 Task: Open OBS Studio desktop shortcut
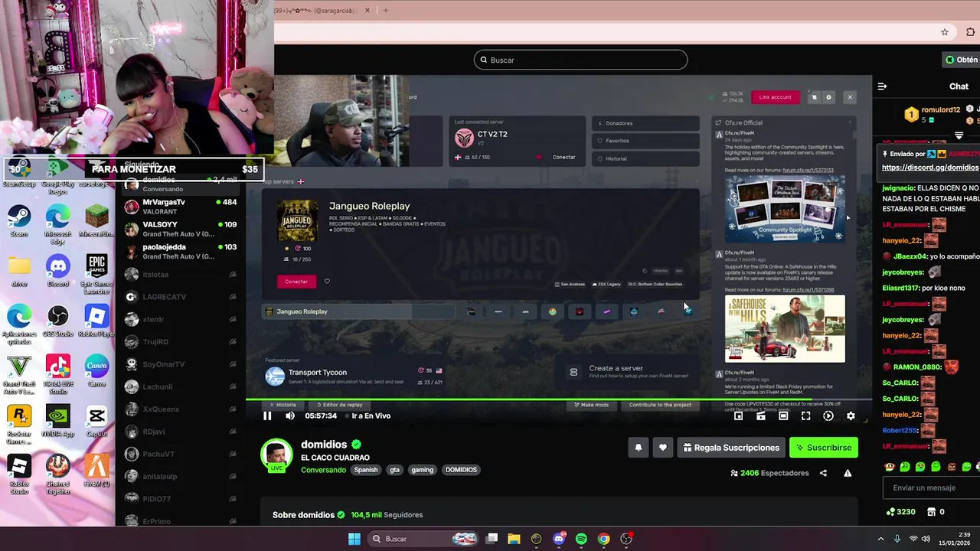(x=58, y=321)
